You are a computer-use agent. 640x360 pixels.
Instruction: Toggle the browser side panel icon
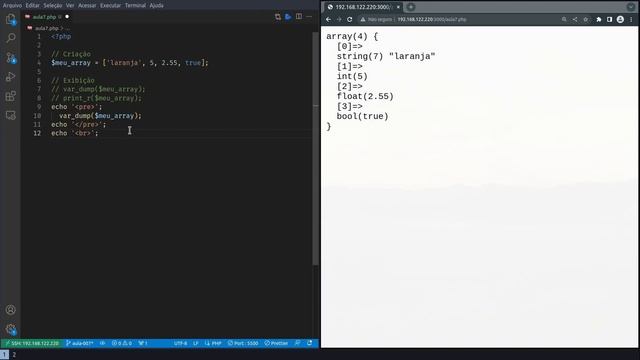tap(609, 19)
